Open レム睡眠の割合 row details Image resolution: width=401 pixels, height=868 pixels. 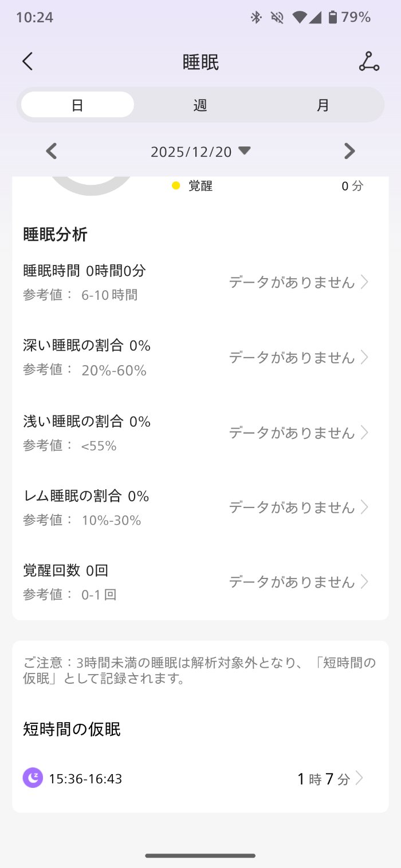[195, 507]
